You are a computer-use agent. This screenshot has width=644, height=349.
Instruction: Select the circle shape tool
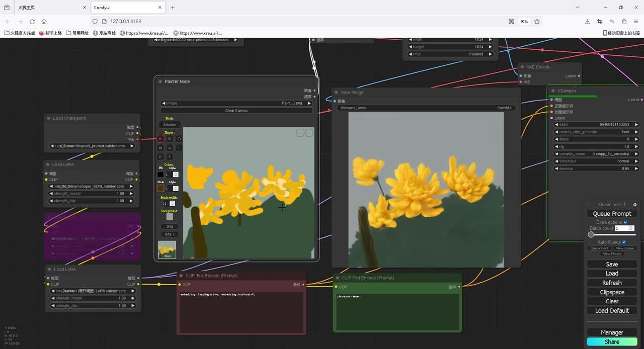click(x=179, y=139)
